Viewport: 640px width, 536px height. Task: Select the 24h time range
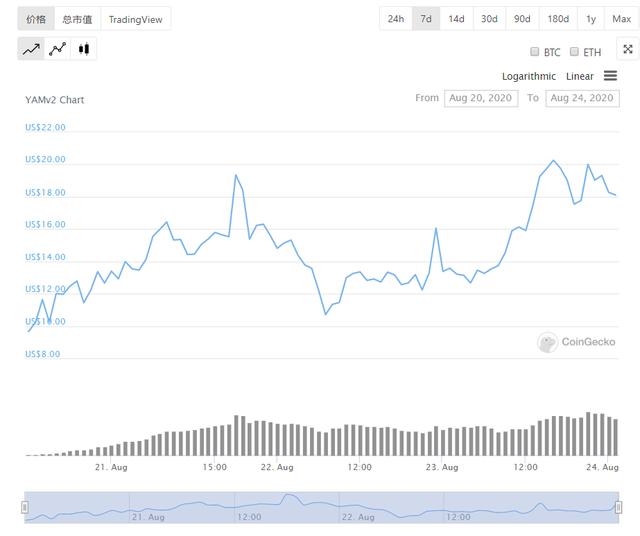tap(396, 19)
